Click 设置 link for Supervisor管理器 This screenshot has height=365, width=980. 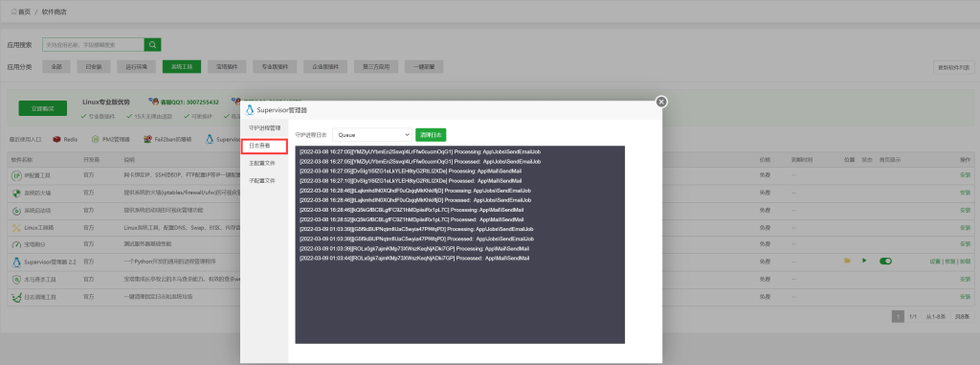point(935,262)
